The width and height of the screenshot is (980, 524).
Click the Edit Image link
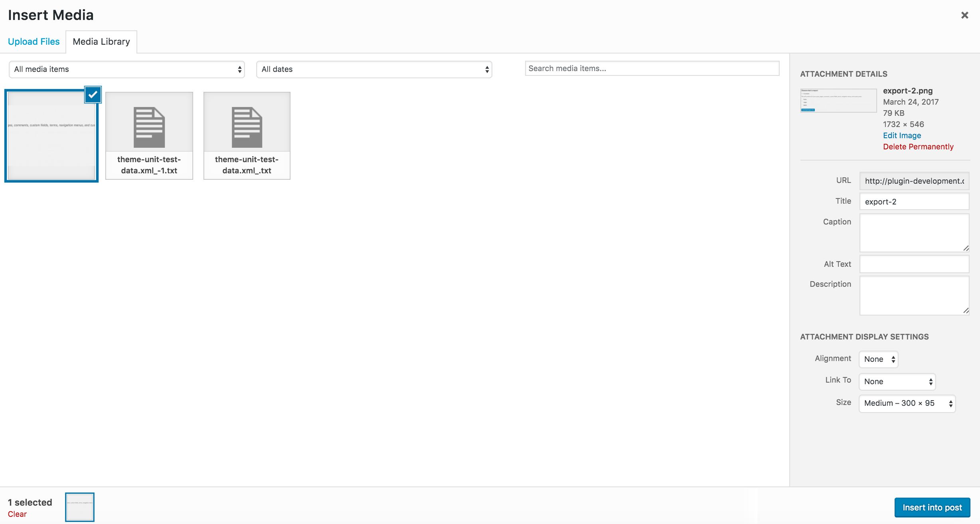pyautogui.click(x=902, y=135)
